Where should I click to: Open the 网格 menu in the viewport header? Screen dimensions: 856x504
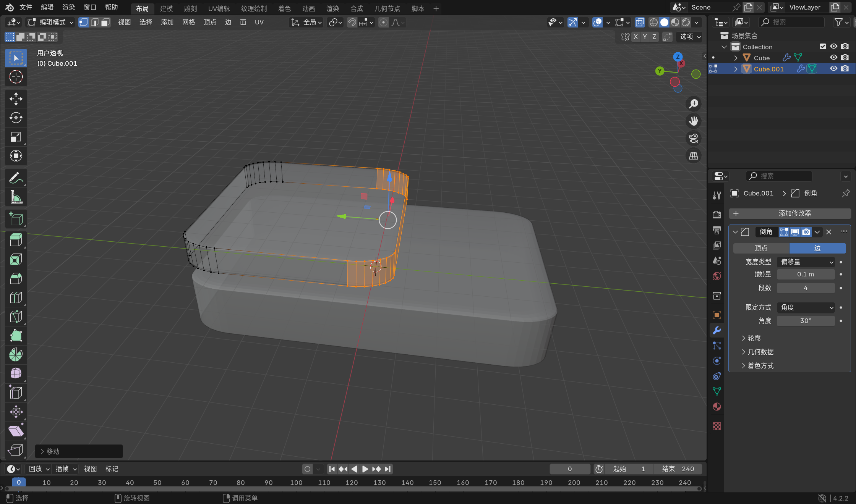click(x=188, y=23)
